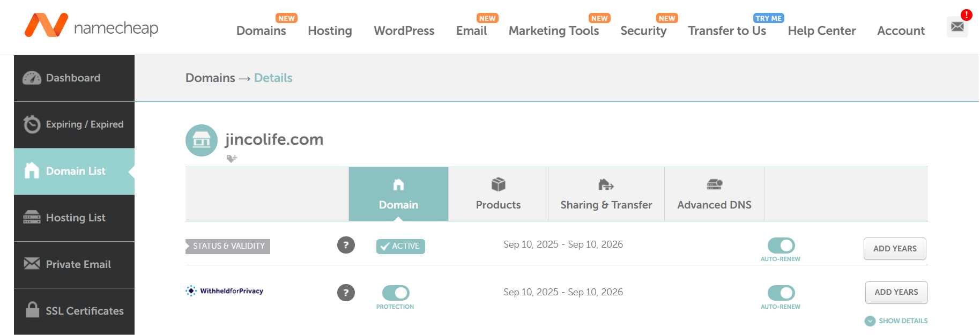Click the Sharing & Transfer icon
The image size is (980, 335).
(606, 185)
